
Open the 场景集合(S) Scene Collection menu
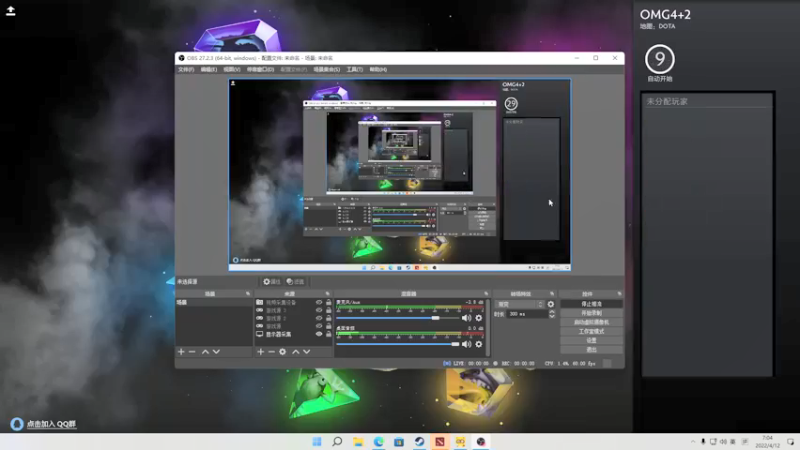click(x=327, y=69)
